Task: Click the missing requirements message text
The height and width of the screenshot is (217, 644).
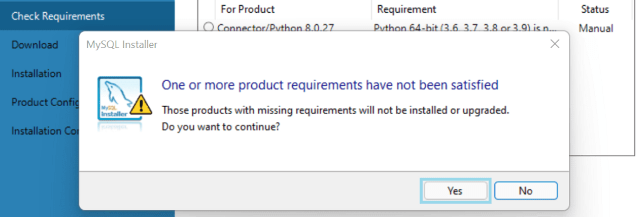Action: pos(335,110)
